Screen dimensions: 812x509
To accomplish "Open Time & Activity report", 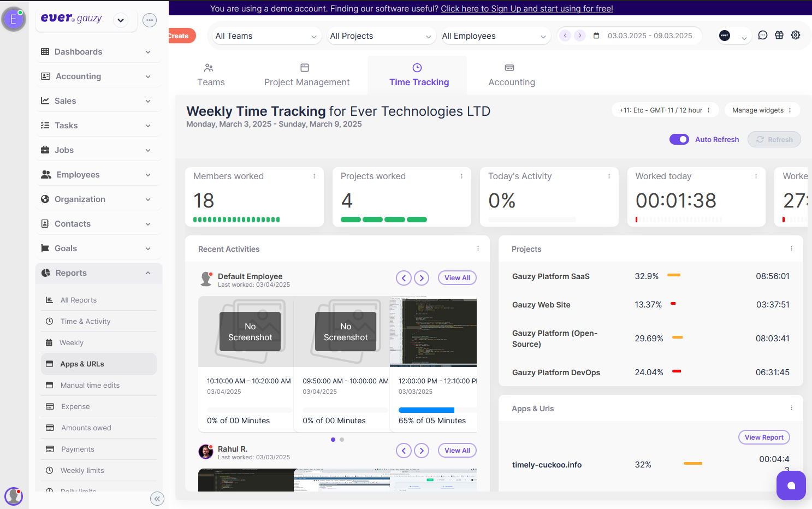I will (x=99, y=322).
